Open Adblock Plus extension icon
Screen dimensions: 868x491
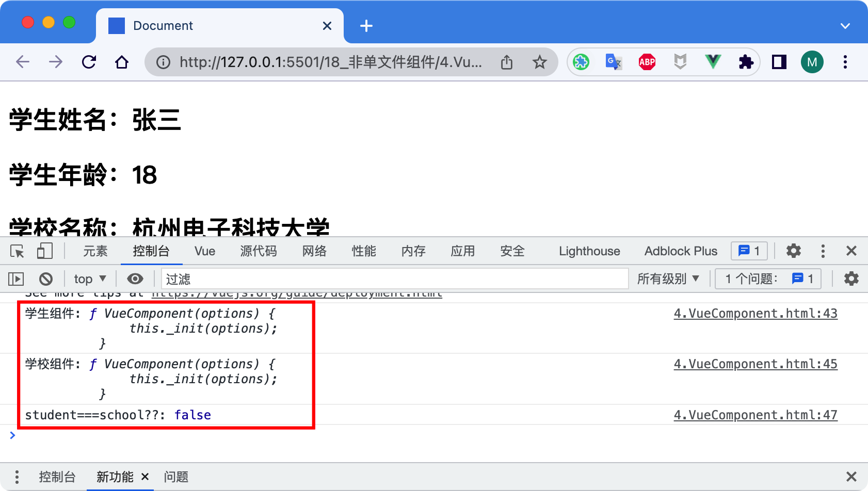647,62
